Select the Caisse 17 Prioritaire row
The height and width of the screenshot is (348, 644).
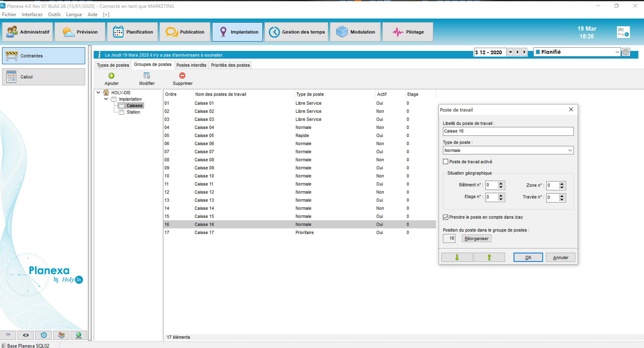[x=300, y=232]
